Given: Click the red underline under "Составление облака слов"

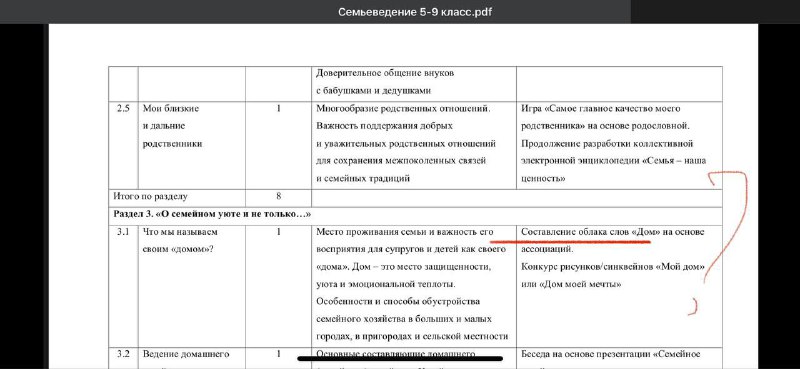Looking at the screenshot, I should click(x=570, y=240).
